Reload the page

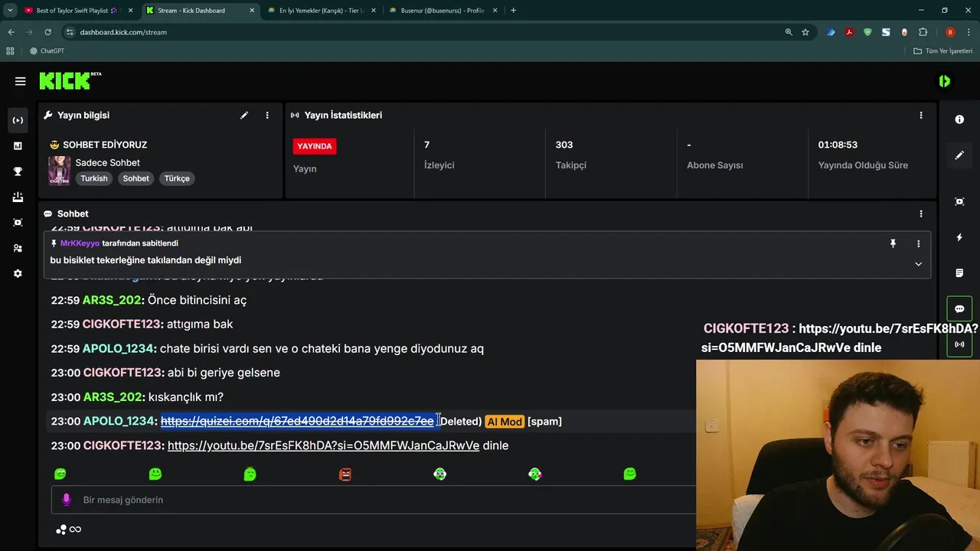(47, 32)
